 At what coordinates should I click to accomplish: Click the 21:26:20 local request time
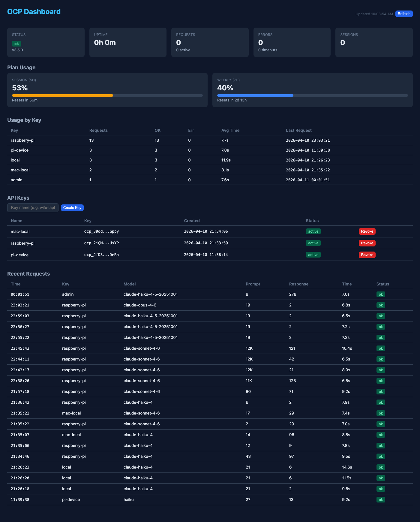20,478
